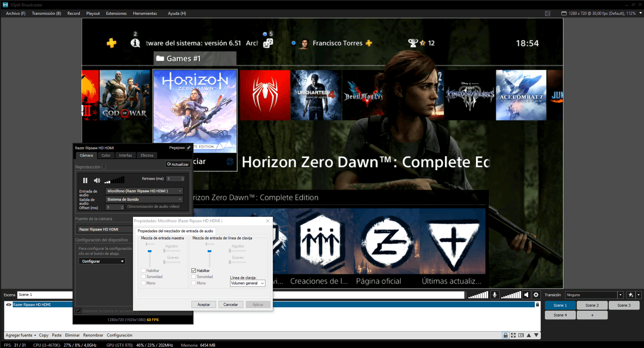Click the XSplit Broadcaster logo icon
Screen dimensions: 644x348
5,5
